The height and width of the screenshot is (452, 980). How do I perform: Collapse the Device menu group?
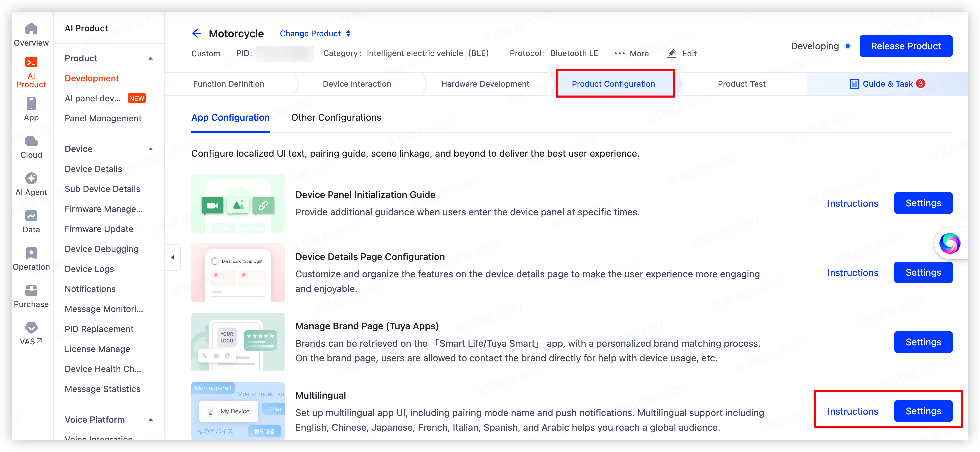[151, 149]
